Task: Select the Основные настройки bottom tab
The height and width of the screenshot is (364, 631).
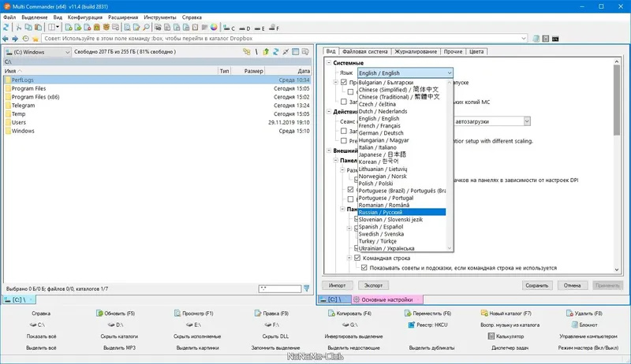Action: coord(387,299)
